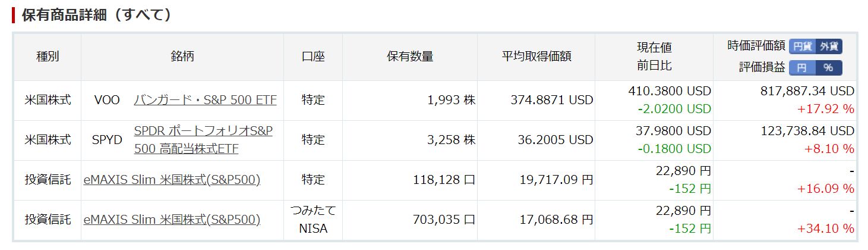Click the 保有商品詳細（すべて） section heading
868x250 pixels.
tap(96, 15)
